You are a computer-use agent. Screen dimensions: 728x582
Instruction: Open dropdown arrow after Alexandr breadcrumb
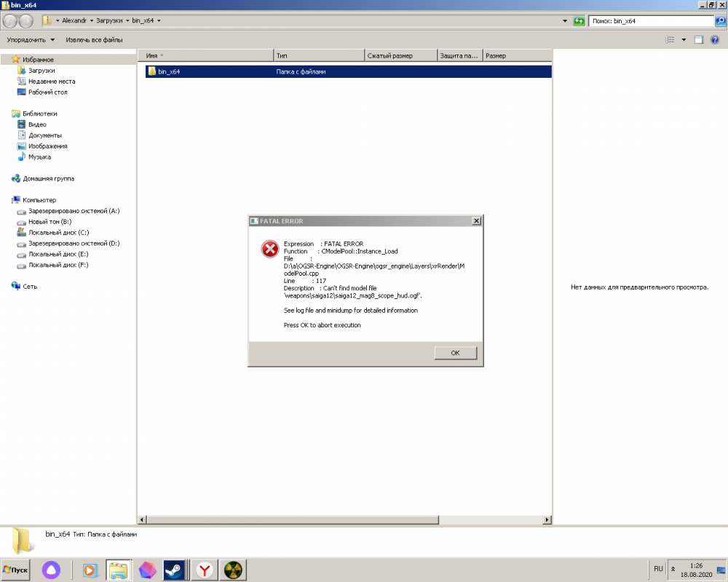click(92, 20)
